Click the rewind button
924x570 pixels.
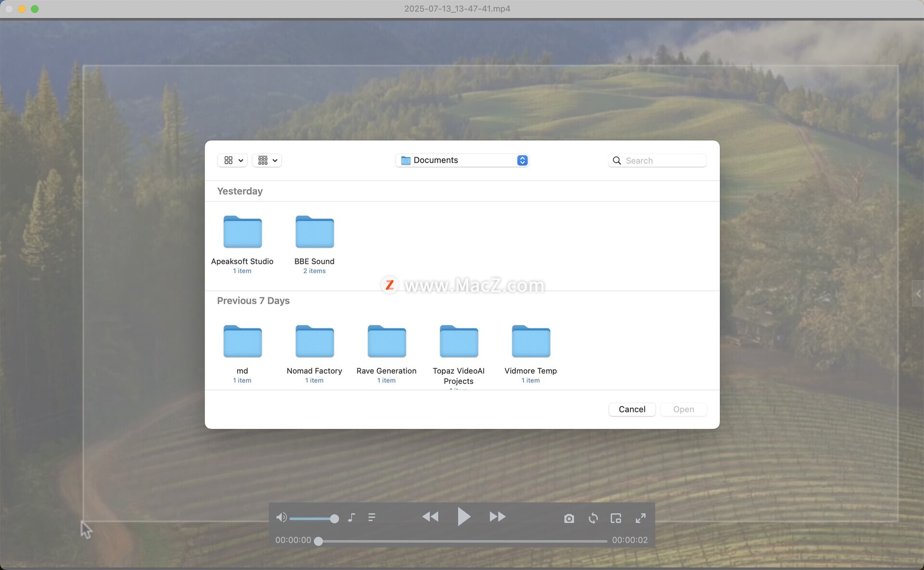tap(430, 517)
